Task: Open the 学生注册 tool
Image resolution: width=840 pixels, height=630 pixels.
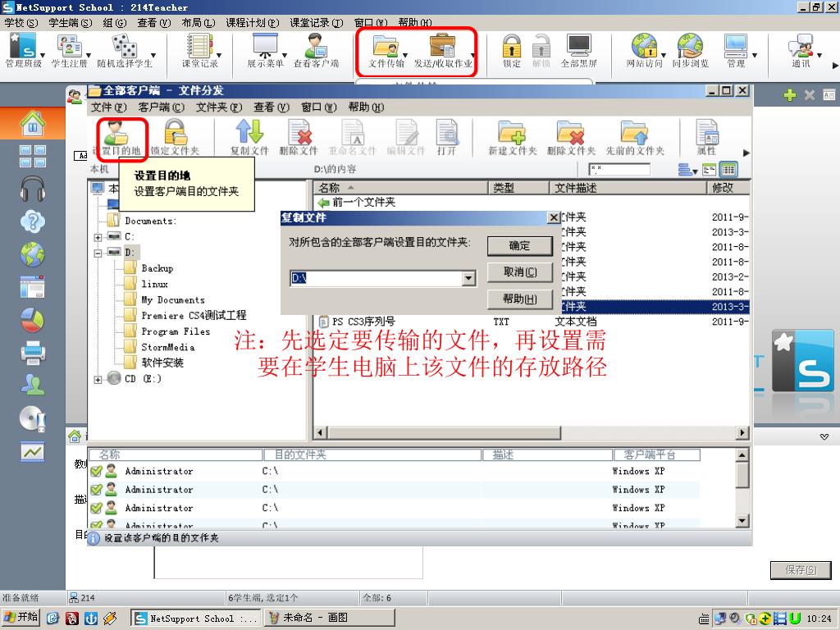Action: click(69, 50)
